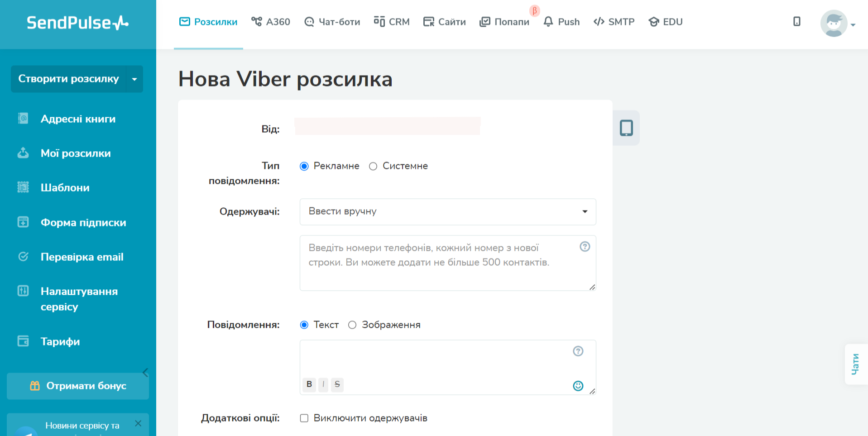Viewport: 868px width, 436px height.
Task: Go to the Push section
Action: [x=561, y=22]
